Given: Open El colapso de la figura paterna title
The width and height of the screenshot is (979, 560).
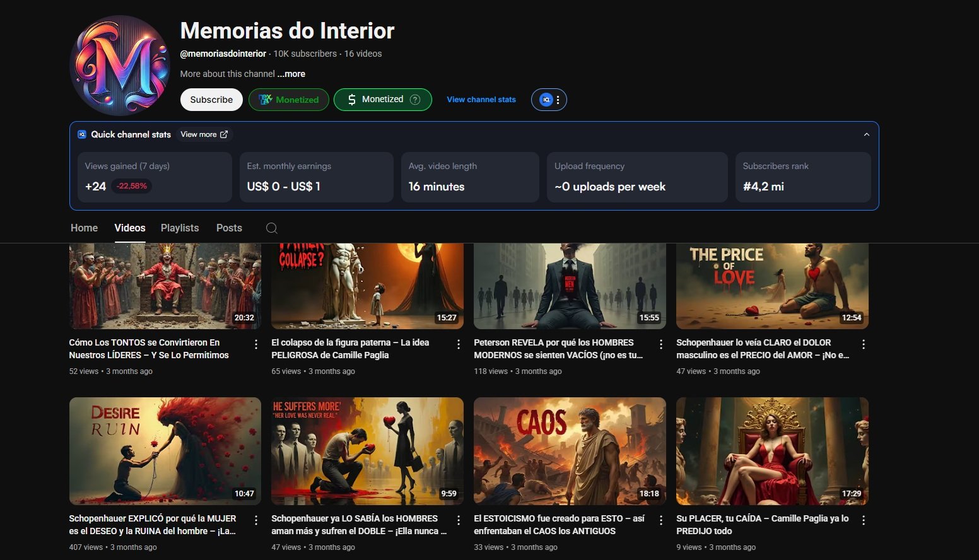Looking at the screenshot, I should tap(350, 349).
